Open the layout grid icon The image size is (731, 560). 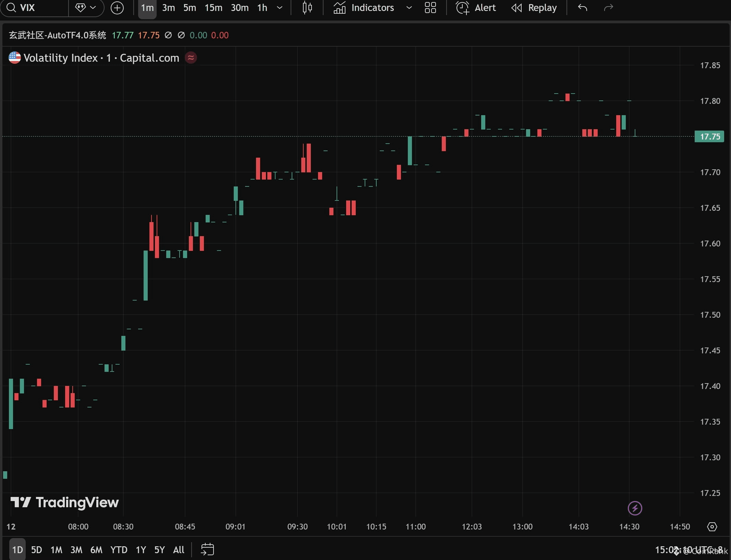(x=430, y=8)
